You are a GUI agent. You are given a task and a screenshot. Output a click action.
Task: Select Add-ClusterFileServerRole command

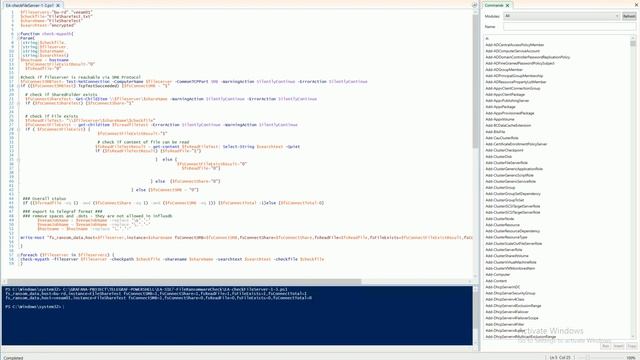[506, 162]
